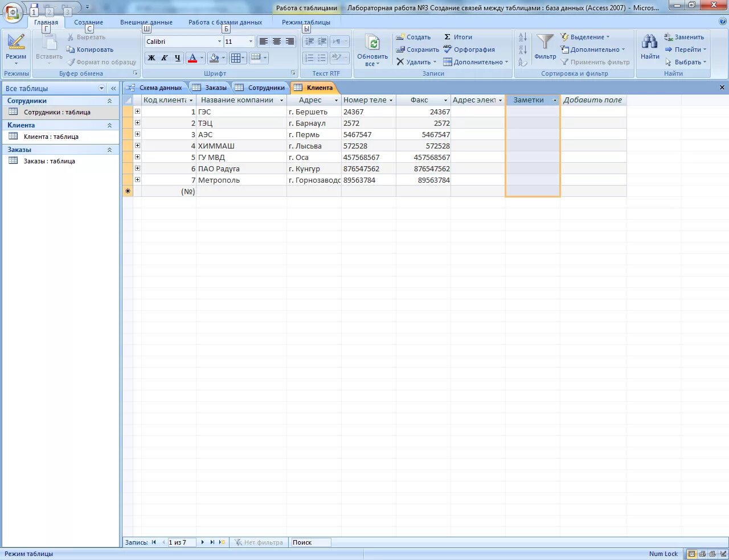The width and height of the screenshot is (729, 560).
Task: Expand subdatasheet for ГЭС row
Action: pos(137,112)
